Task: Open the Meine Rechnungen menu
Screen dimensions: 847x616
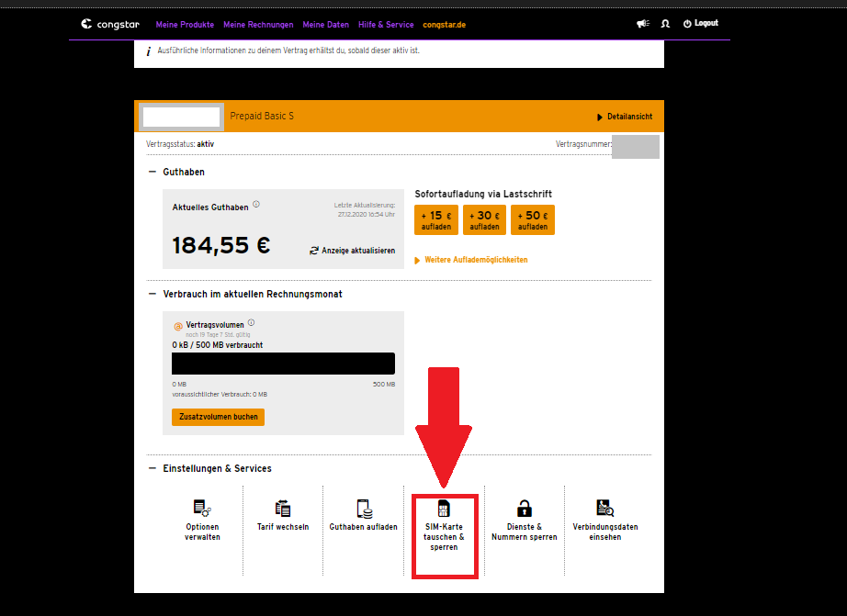Action: coord(258,25)
